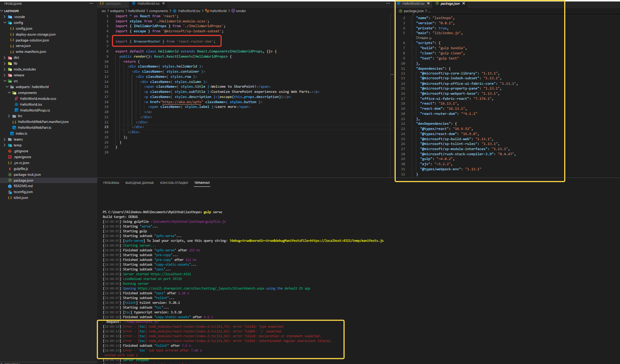Screen dimensions: 620x364
Task: Click the temp folder icon
Action: (x=10, y=145)
